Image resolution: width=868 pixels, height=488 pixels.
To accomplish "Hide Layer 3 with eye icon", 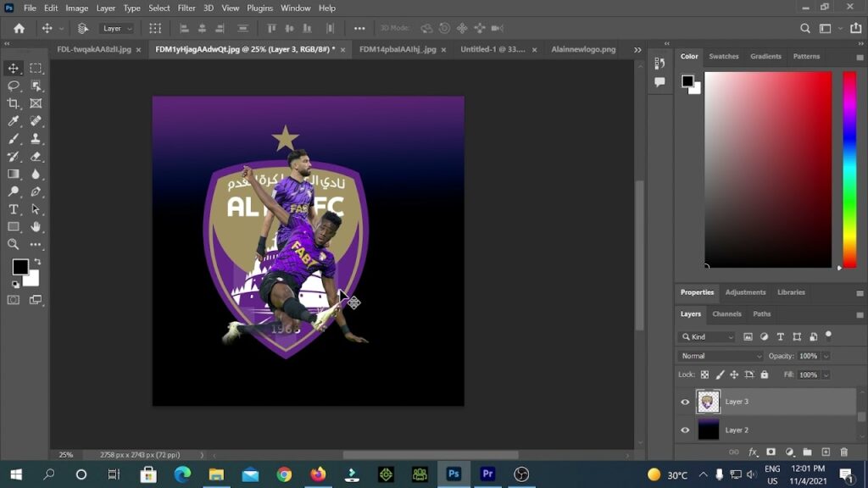I will pyautogui.click(x=685, y=402).
